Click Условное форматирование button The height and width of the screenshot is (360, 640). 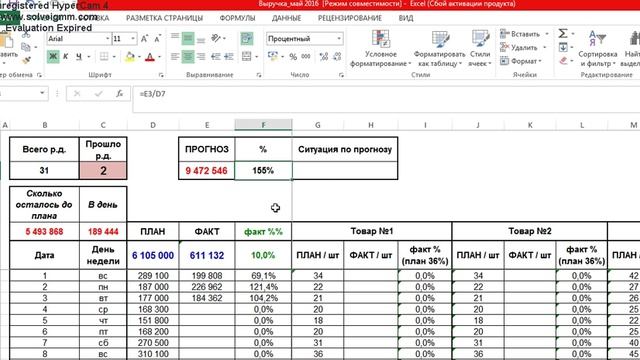pyautogui.click(x=381, y=49)
